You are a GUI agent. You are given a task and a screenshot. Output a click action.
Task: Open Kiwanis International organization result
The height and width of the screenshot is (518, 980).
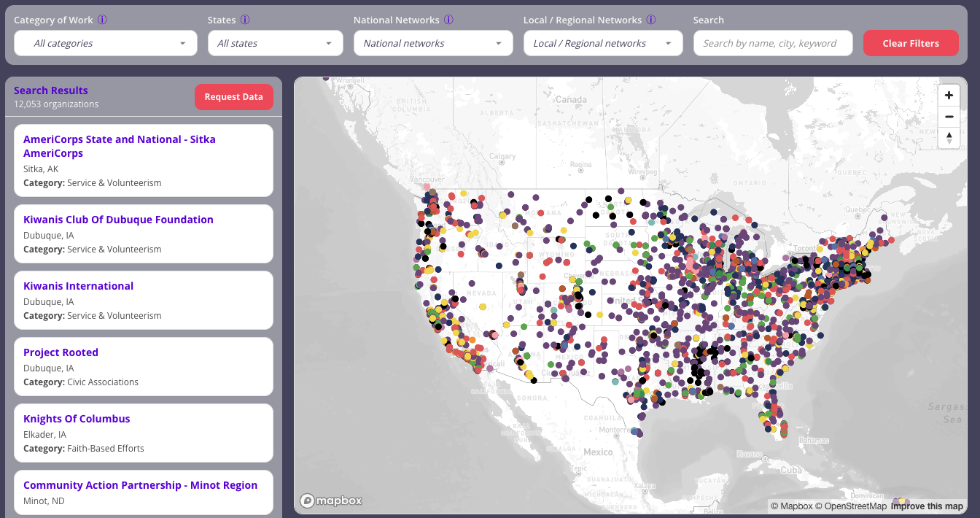(x=79, y=286)
